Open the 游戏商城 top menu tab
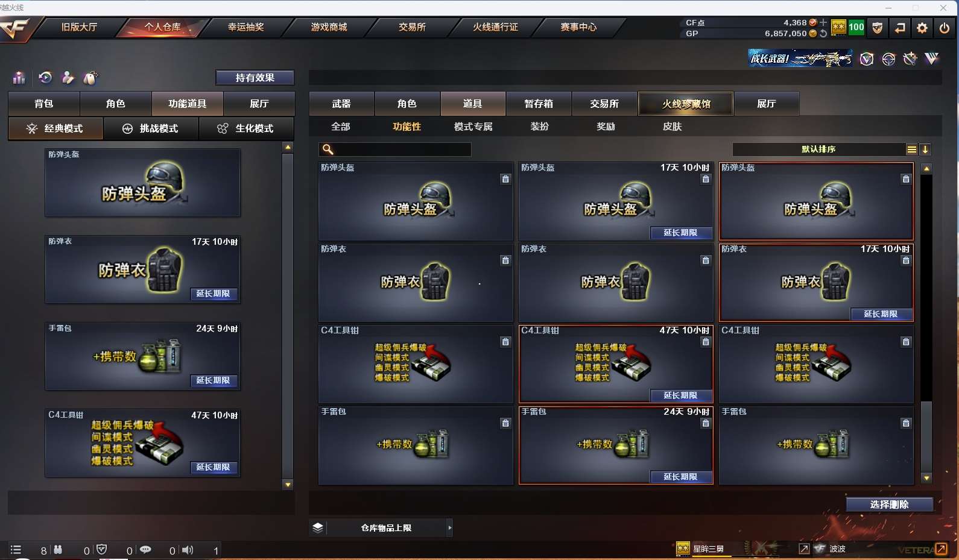 coord(329,27)
